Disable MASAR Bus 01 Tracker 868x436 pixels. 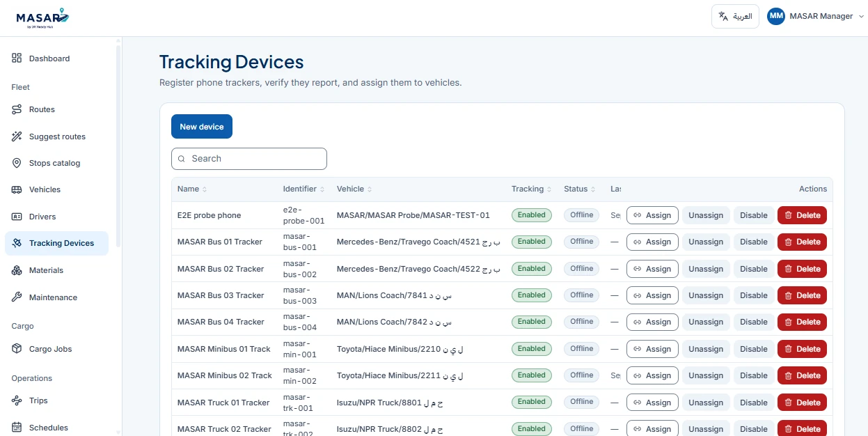tap(753, 242)
